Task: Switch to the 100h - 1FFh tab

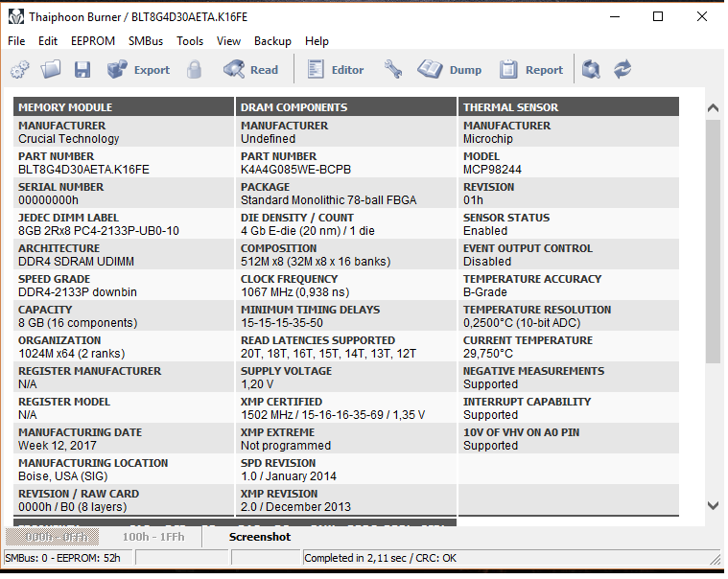Action: click(153, 537)
